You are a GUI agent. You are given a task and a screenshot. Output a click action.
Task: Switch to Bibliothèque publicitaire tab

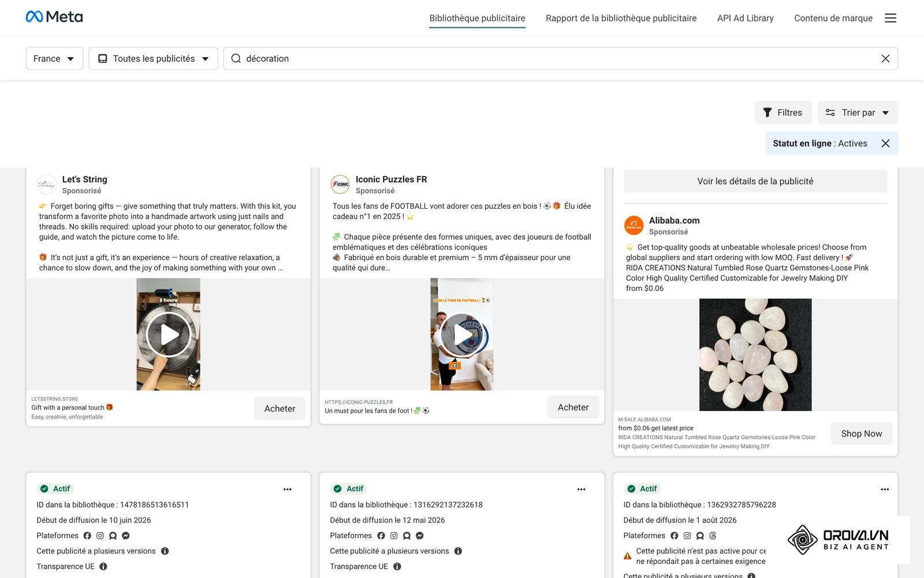point(477,18)
